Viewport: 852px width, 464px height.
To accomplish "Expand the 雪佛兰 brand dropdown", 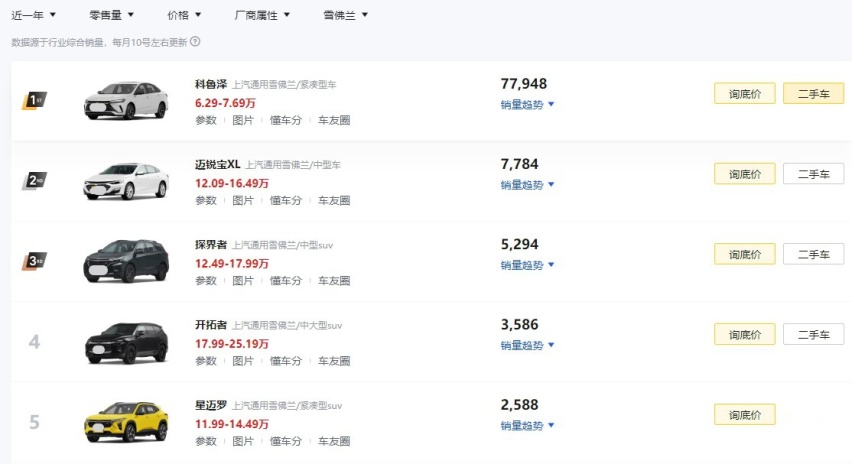I will [x=346, y=15].
